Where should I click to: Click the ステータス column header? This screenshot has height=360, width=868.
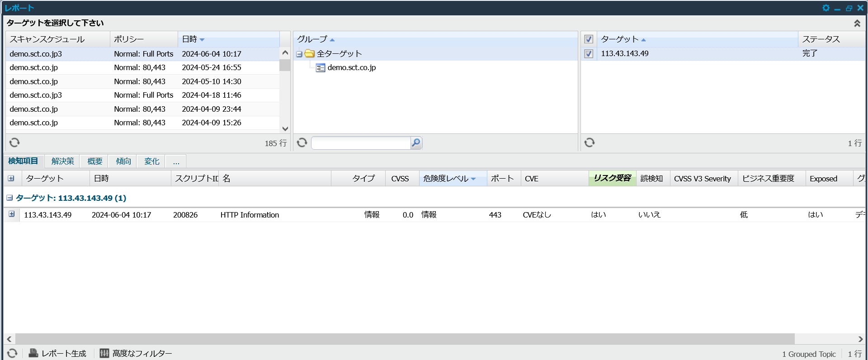[832, 39]
